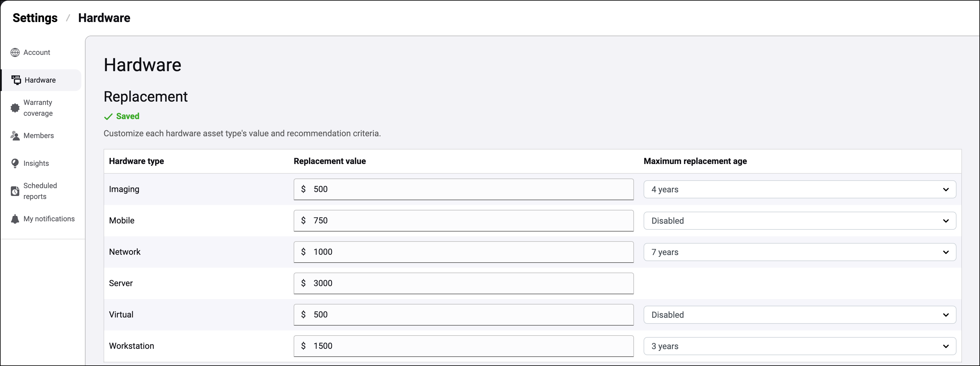
Task: Click the Replacement section heading
Action: (x=146, y=97)
